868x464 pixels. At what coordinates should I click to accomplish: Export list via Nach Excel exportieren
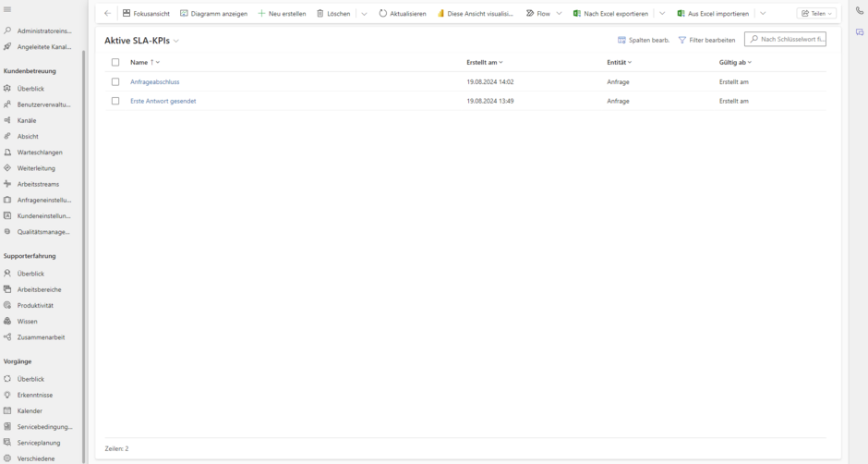tap(610, 14)
